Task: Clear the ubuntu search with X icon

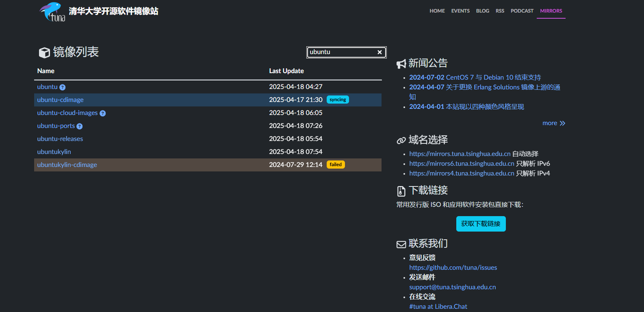Action: 379,52
